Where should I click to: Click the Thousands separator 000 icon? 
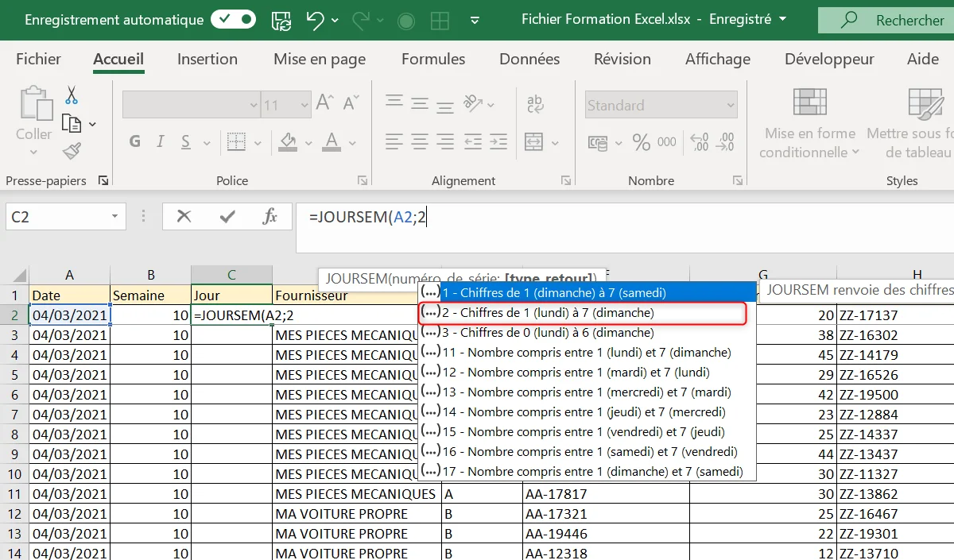coord(667,142)
